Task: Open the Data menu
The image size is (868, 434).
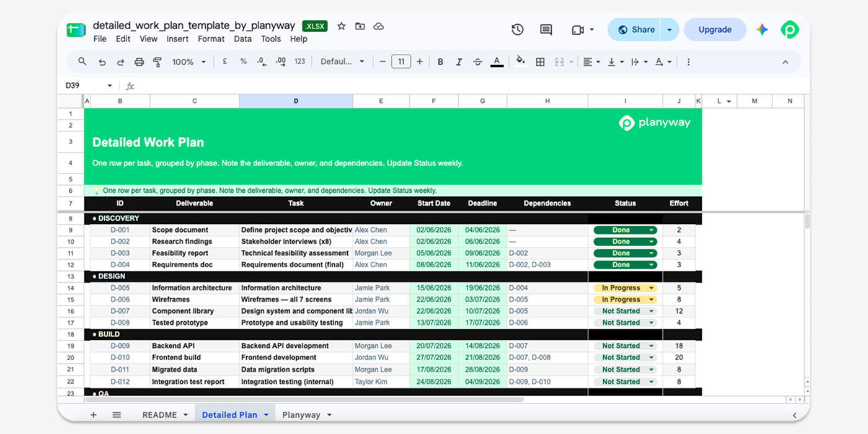Action: coord(242,38)
